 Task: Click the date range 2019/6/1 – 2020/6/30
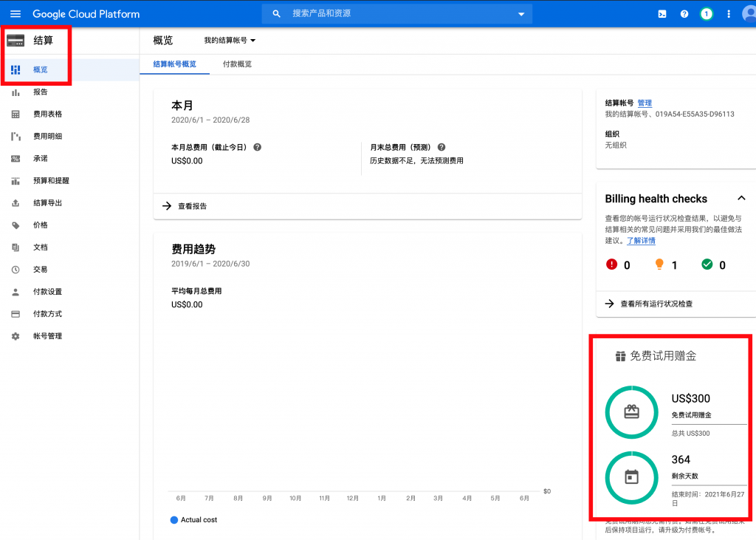point(210,264)
